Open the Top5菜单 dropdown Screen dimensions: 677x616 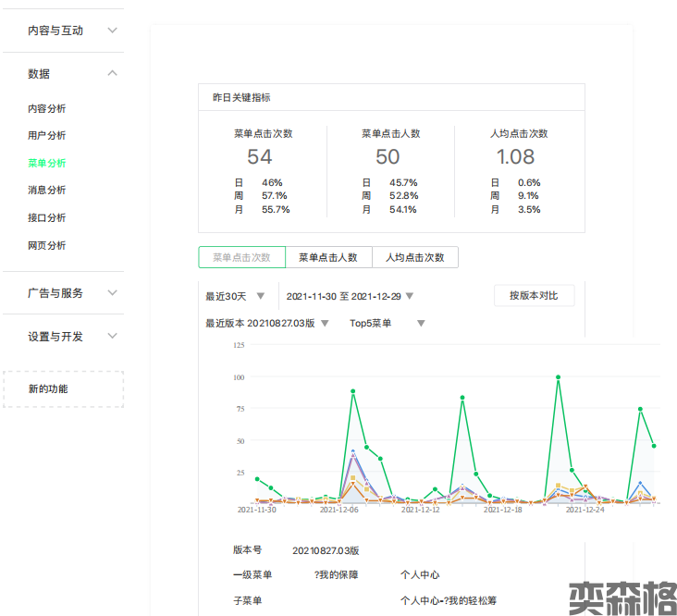point(387,324)
